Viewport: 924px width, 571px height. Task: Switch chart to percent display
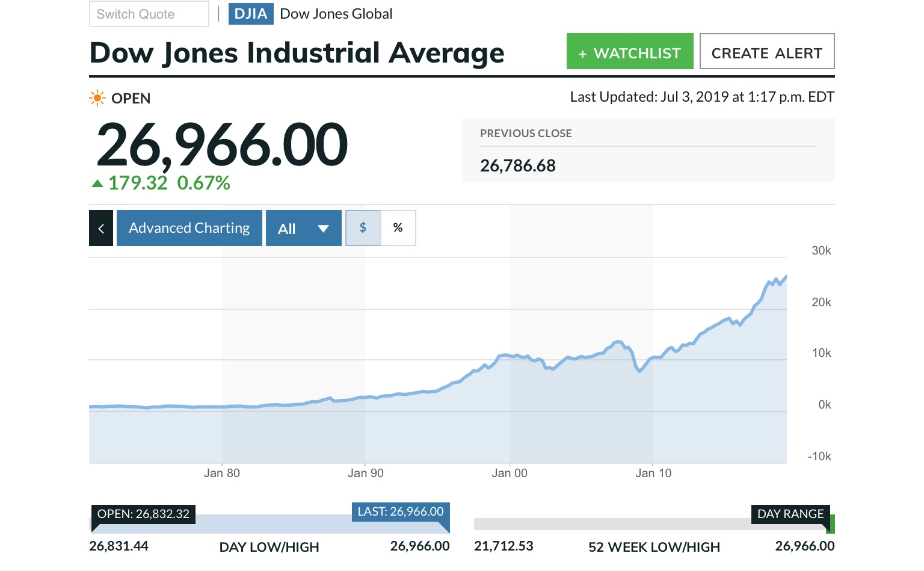tap(398, 228)
